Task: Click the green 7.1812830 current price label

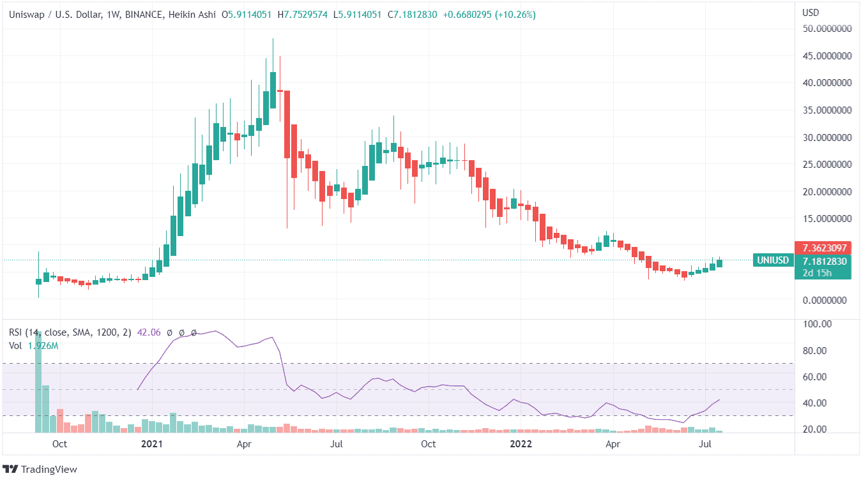Action: coord(825,260)
